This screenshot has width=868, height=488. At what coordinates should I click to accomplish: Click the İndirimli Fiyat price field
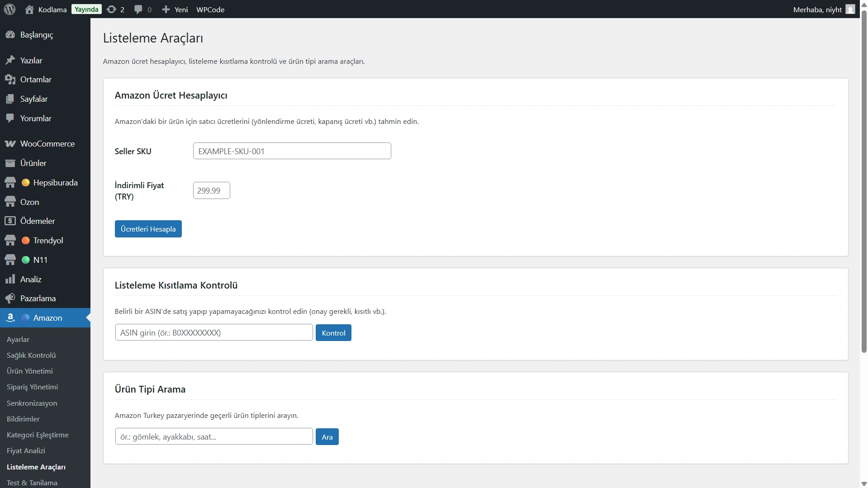coord(211,190)
